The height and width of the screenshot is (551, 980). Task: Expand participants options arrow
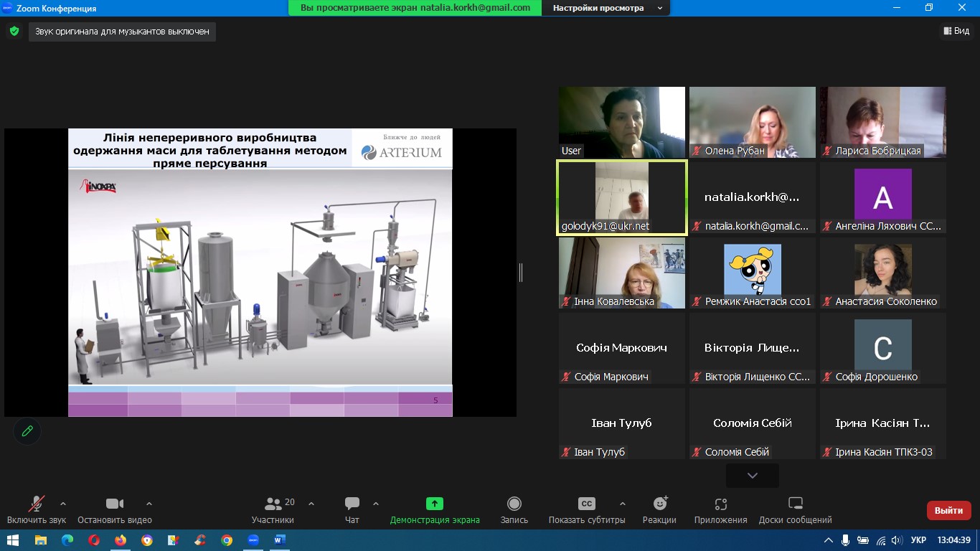click(x=311, y=503)
